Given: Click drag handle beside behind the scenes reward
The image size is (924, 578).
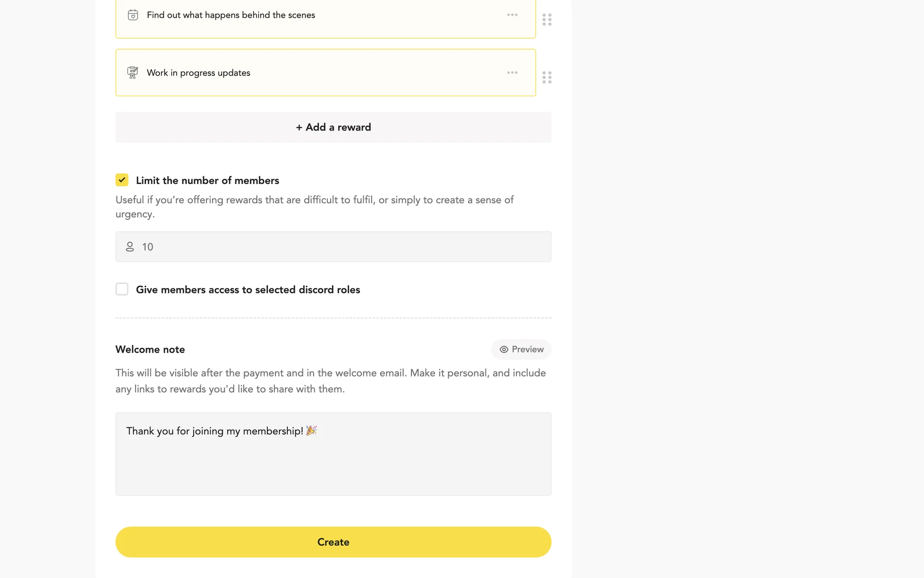Looking at the screenshot, I should point(547,20).
